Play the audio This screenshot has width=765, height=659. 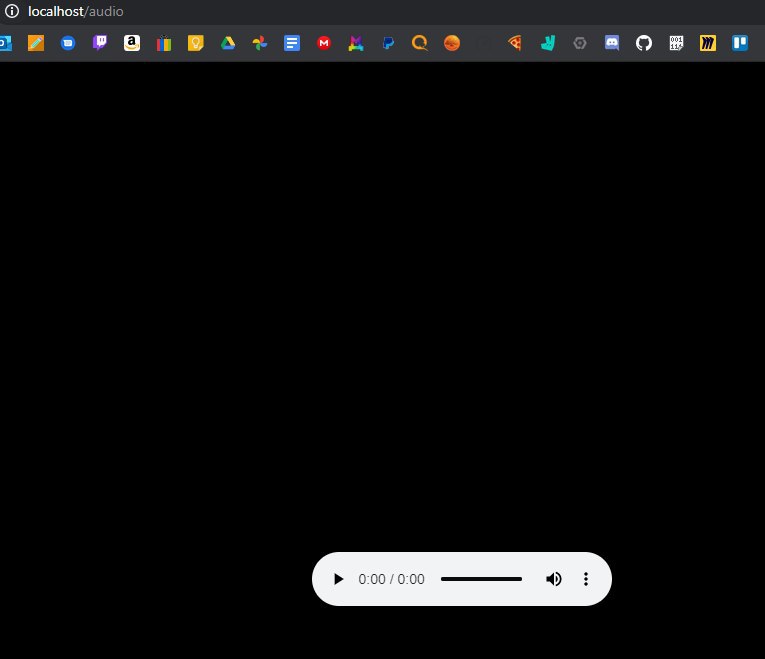coord(338,579)
